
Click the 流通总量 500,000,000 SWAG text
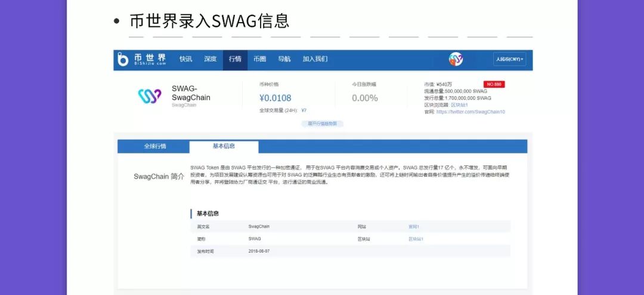pos(456,91)
